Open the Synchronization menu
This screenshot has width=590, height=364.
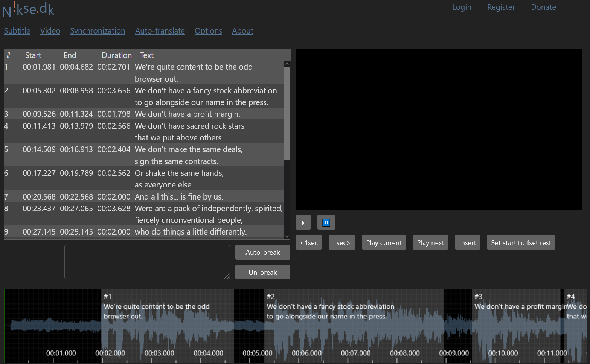(98, 31)
